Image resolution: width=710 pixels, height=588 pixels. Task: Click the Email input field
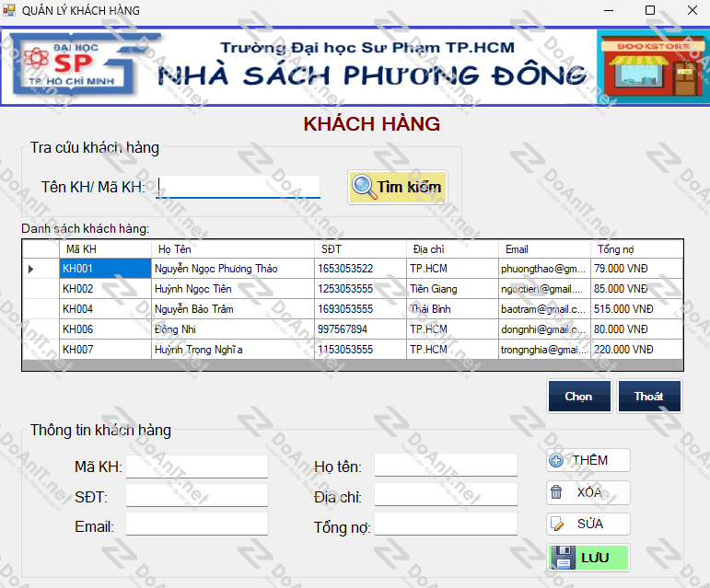click(197, 524)
